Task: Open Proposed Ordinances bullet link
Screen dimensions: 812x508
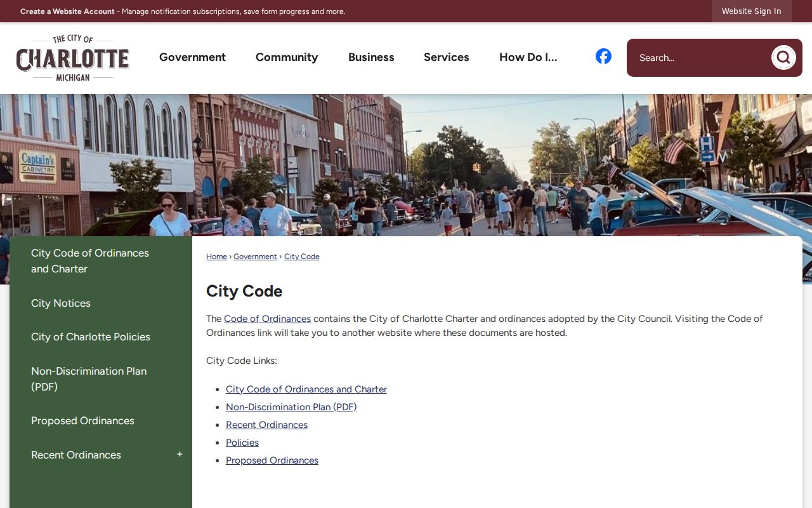Action: click(272, 460)
